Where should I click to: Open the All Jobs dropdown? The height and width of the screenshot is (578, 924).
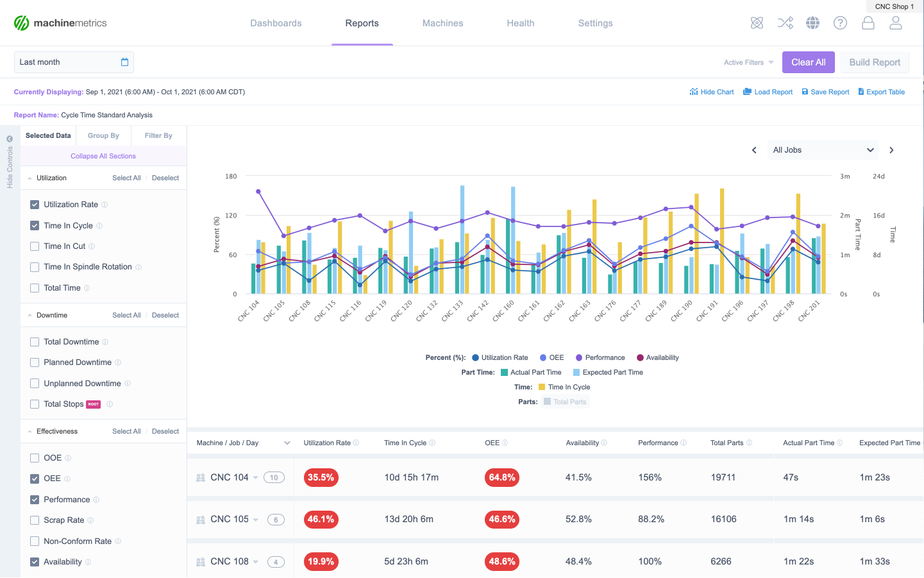pyautogui.click(x=823, y=149)
